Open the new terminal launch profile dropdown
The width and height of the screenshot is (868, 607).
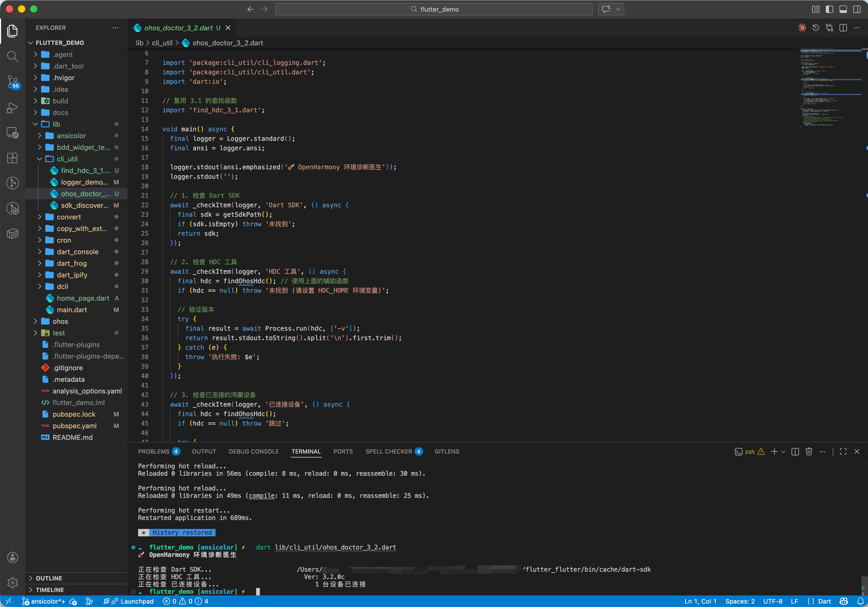(783, 452)
